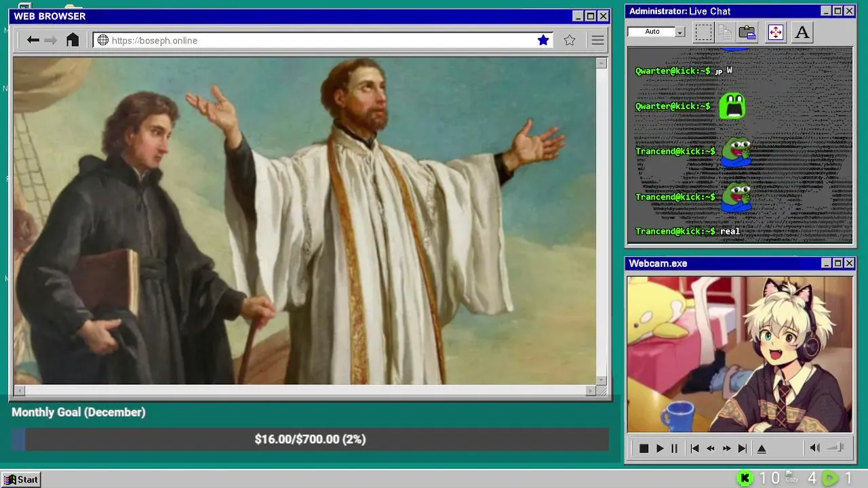Rewind using the Webcam.exe rewind button
Image resolution: width=868 pixels, height=488 pixels.
[x=711, y=448]
